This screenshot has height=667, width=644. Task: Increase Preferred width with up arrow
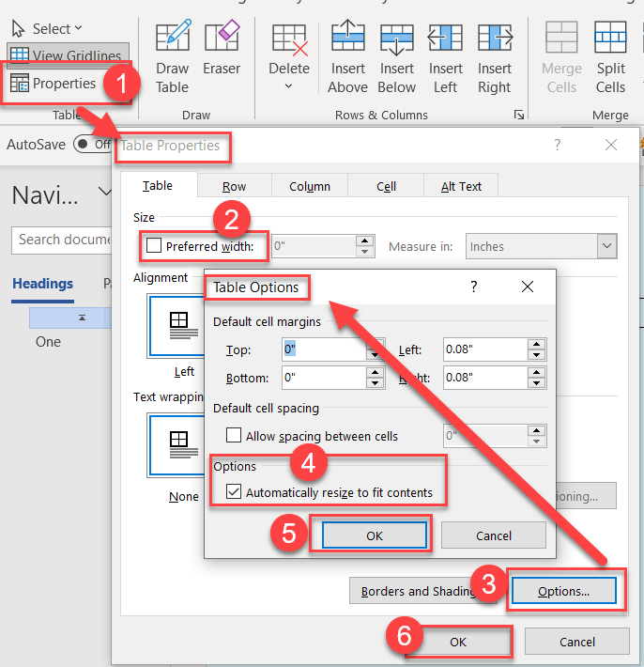[364, 240]
